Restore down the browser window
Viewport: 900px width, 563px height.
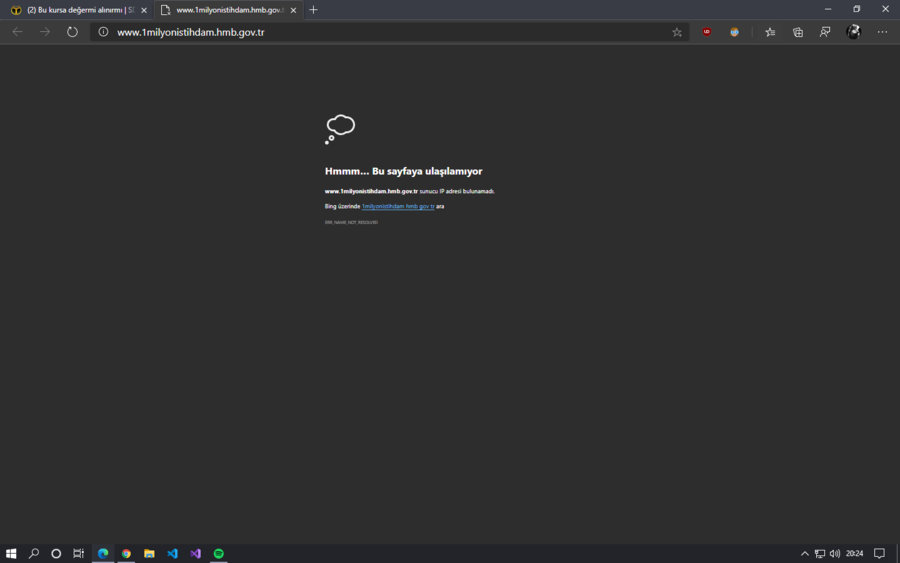point(856,9)
